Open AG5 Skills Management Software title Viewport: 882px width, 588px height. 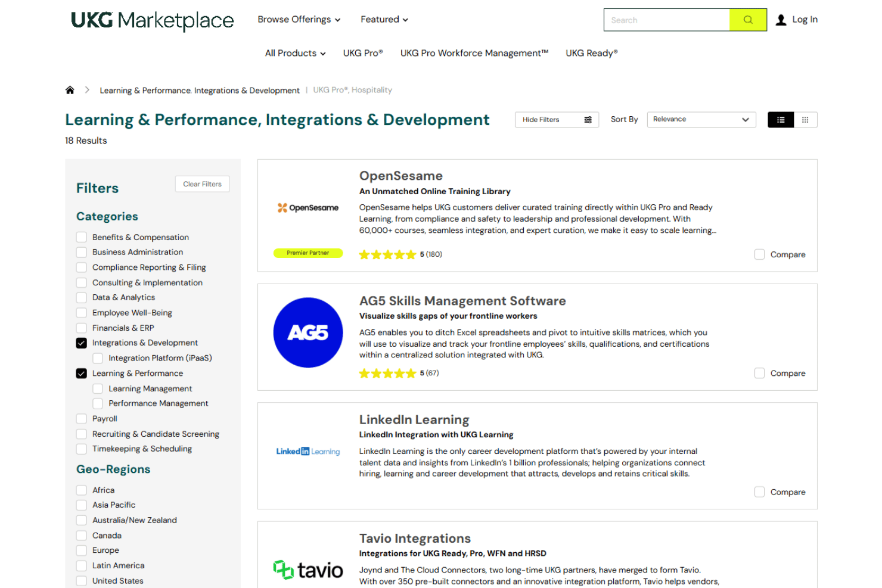462,301
